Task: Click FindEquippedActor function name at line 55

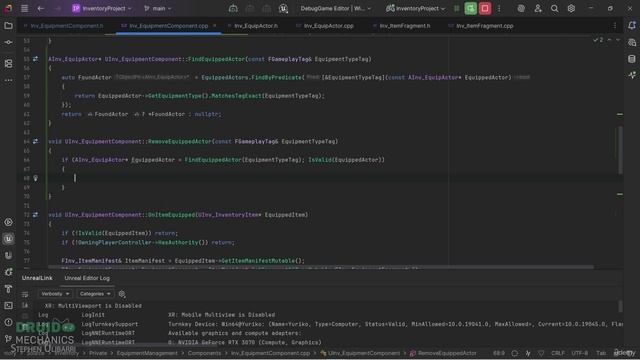Action: pyautogui.click(x=216, y=59)
